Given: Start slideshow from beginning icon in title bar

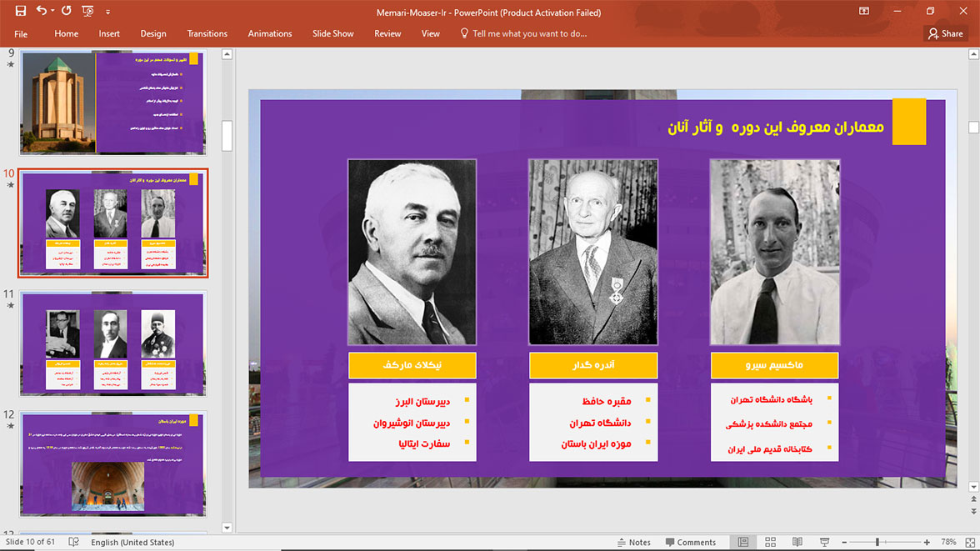Looking at the screenshot, I should click(88, 12).
